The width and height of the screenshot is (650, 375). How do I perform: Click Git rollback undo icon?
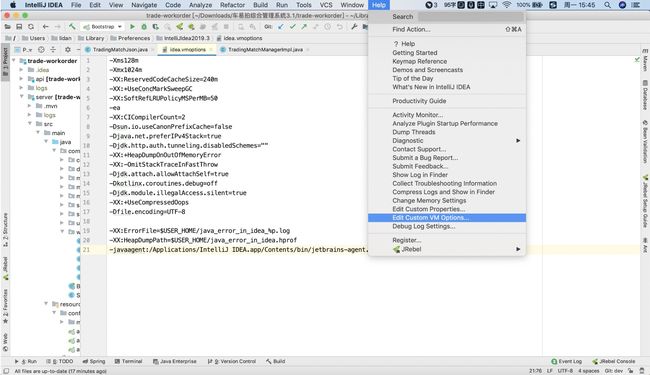[x=340, y=27]
